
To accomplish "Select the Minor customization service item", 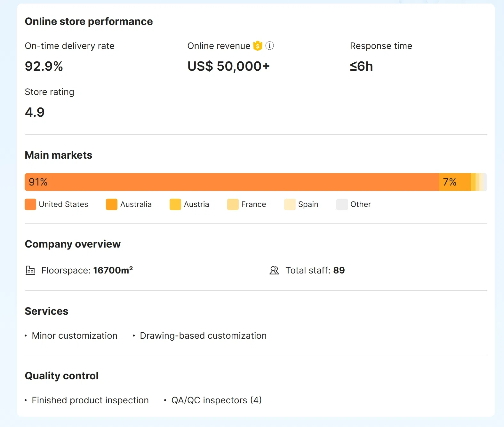I will [x=74, y=336].
